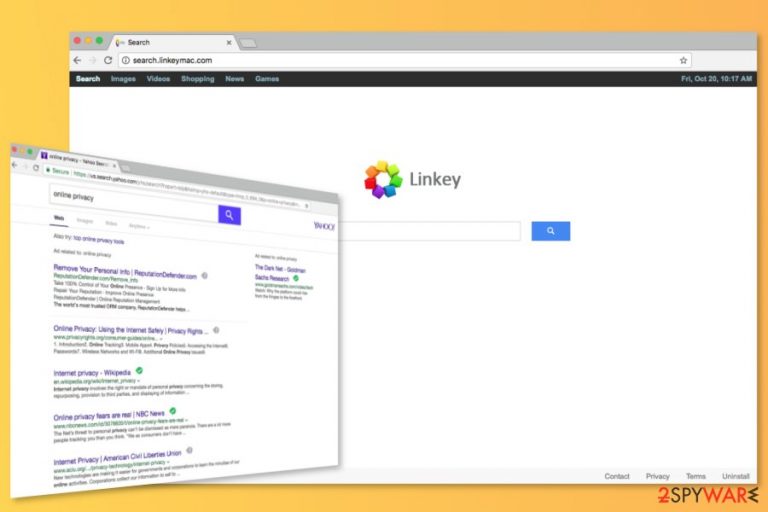Click green safety checkmark beside Wikipedia result

pos(139,370)
